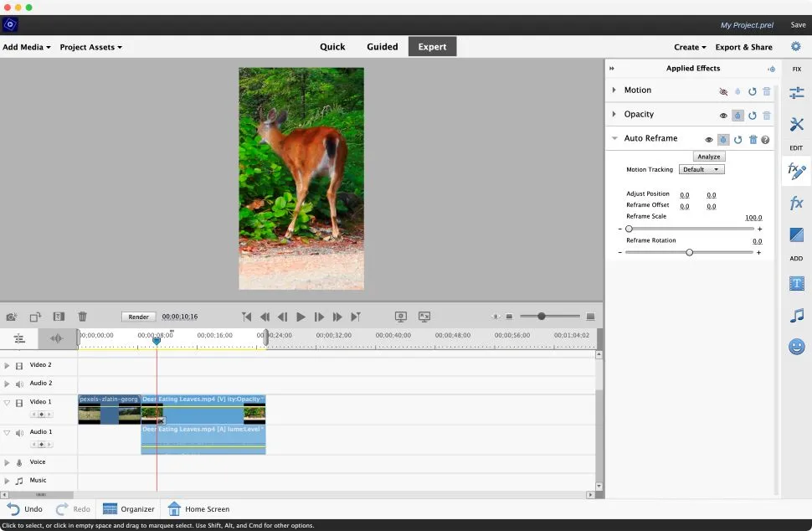Click the Titles & Text icon

click(x=796, y=283)
